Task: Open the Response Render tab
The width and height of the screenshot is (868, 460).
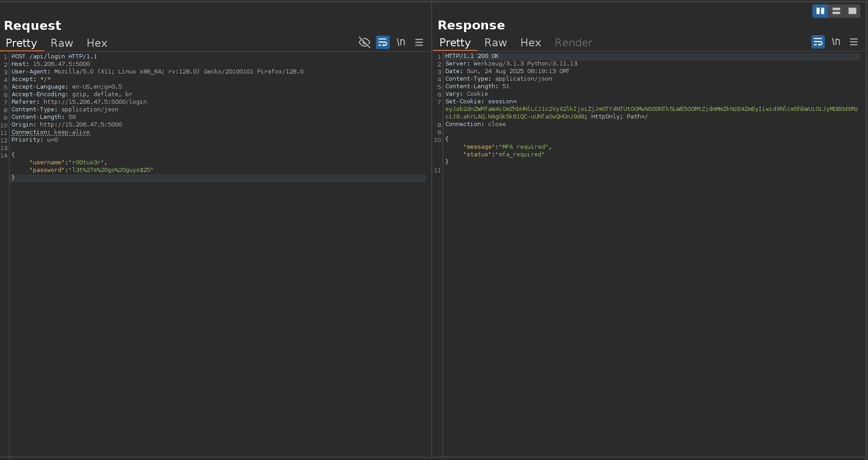Action: pyautogui.click(x=573, y=43)
